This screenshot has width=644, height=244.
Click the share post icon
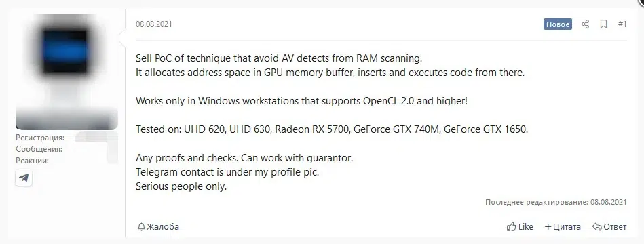tap(585, 24)
